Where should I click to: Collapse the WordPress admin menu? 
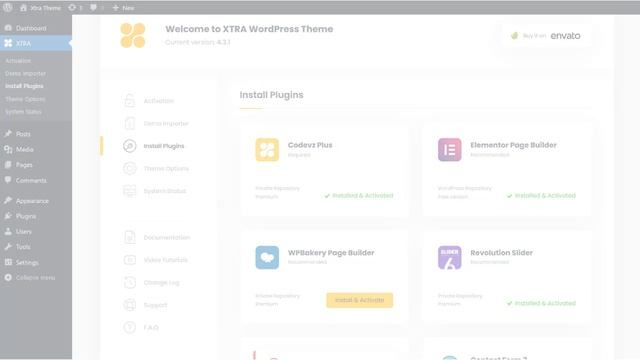(x=36, y=278)
